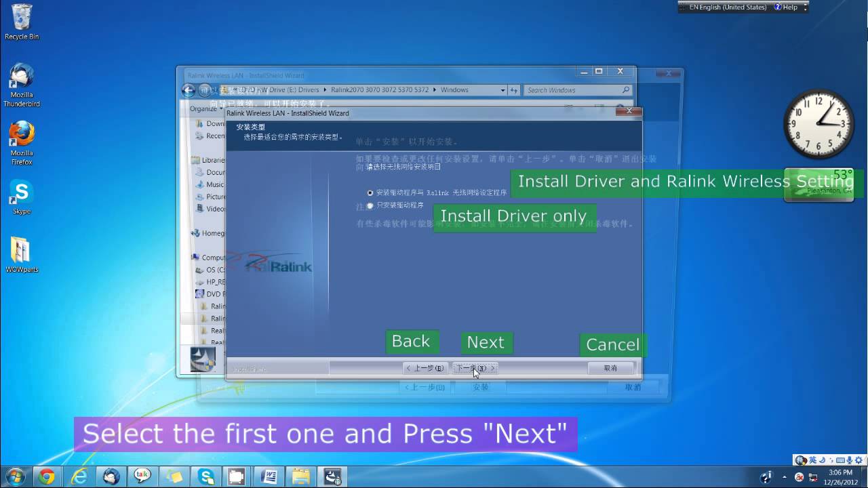Click the IME soft keyboard icon
The image size is (868, 488).
841,460
